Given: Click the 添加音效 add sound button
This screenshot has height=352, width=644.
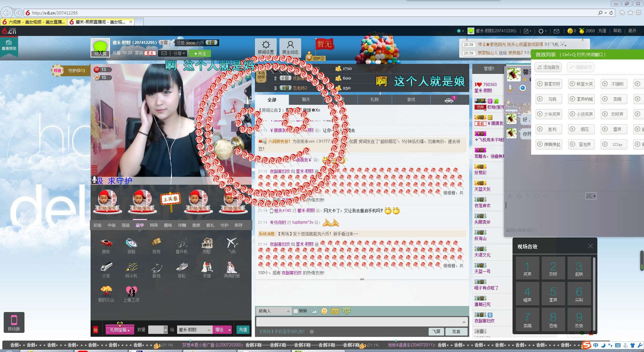Looking at the screenshot, I should (x=549, y=67).
